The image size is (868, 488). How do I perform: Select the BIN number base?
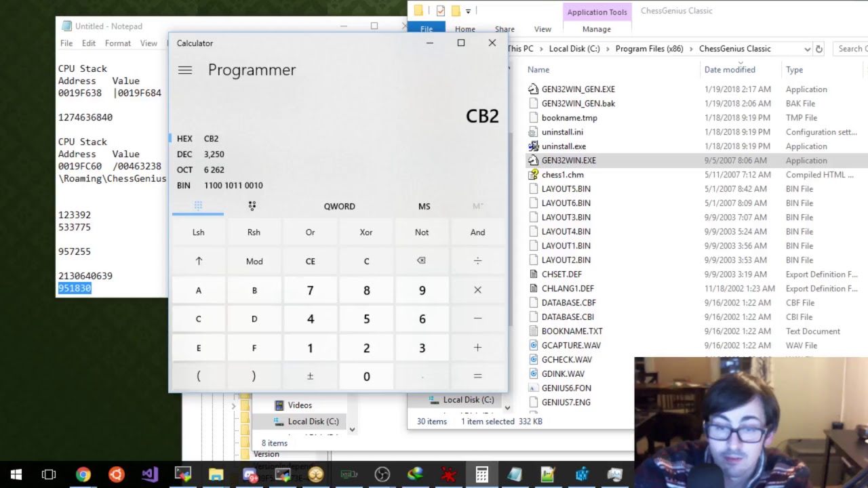pyautogui.click(x=219, y=185)
